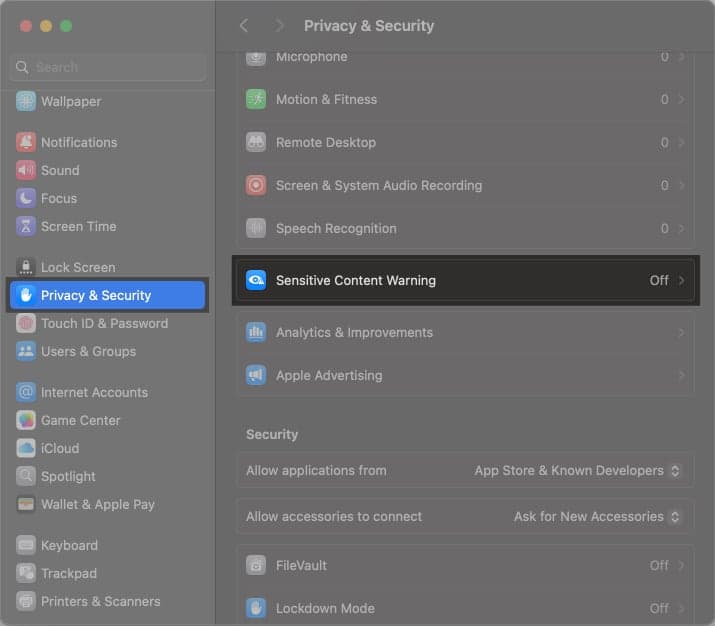Click the Keyboard icon in sidebar

coord(26,545)
